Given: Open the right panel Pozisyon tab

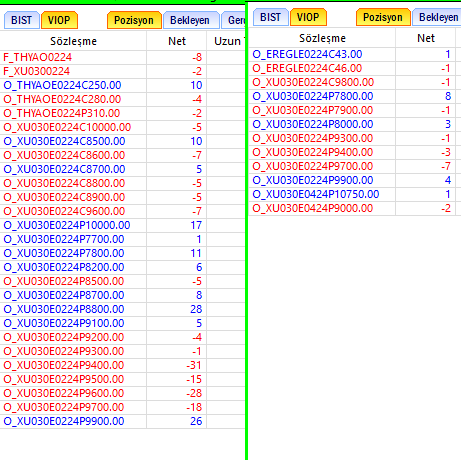Looking at the screenshot, I should coord(383,17).
